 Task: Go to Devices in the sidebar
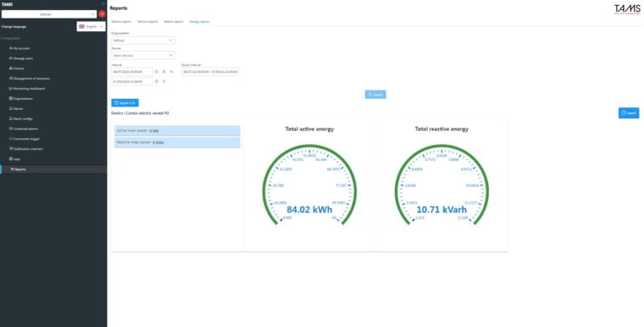point(19,68)
